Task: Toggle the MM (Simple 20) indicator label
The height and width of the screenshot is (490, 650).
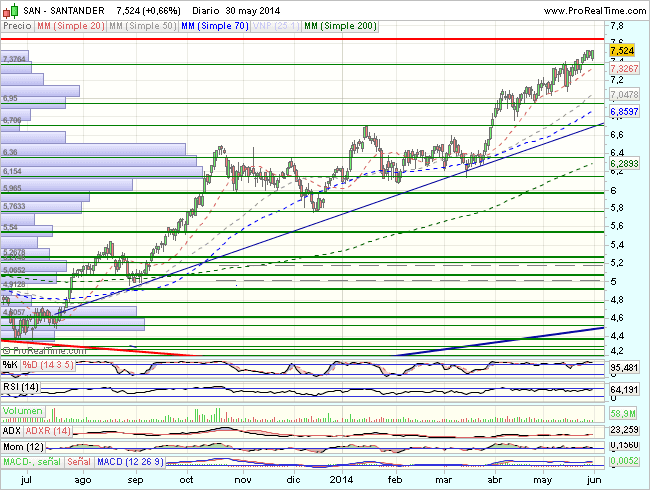Action: pos(69,24)
